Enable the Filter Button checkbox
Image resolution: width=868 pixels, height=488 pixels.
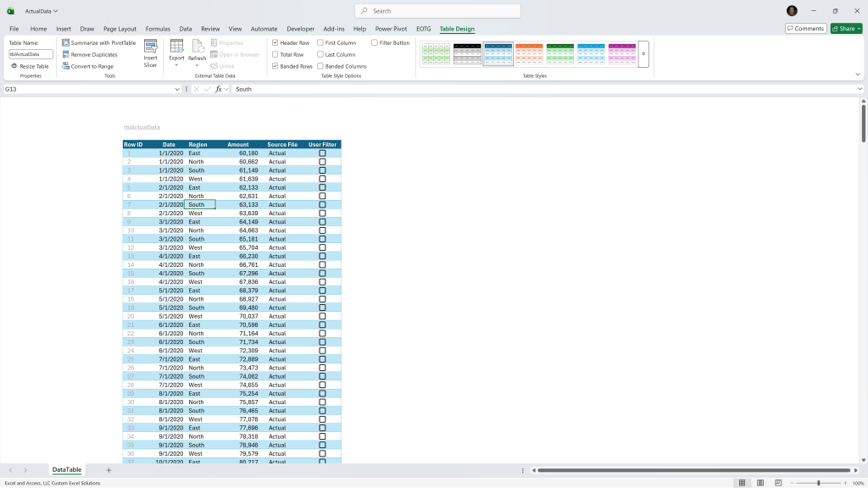pos(374,42)
